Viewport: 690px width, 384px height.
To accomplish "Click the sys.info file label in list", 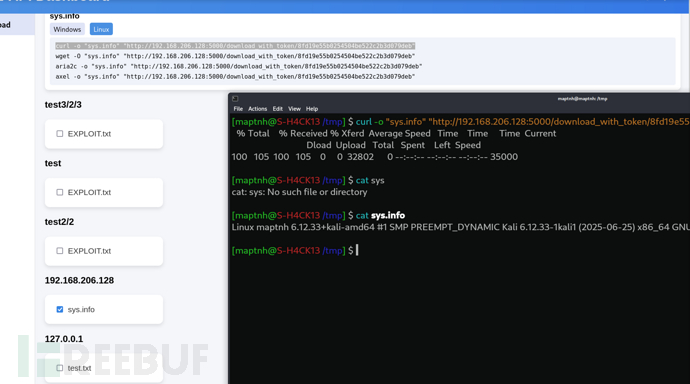I will click(x=81, y=310).
